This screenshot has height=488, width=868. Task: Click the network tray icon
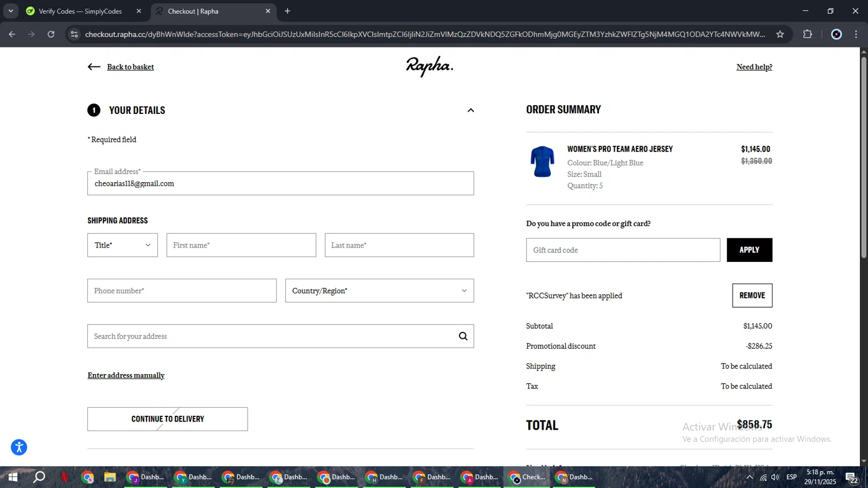coord(763,477)
